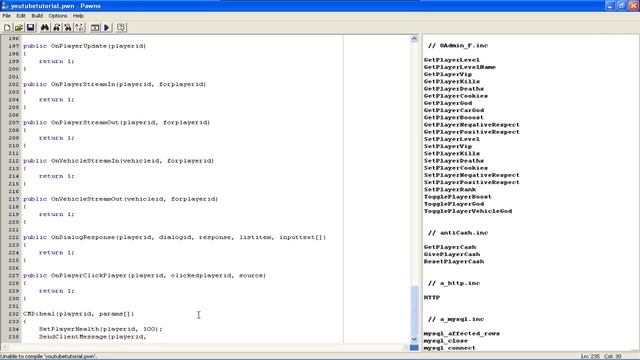The width and height of the screenshot is (640, 360).
Task: Open the Options menu
Action: pos(58,16)
